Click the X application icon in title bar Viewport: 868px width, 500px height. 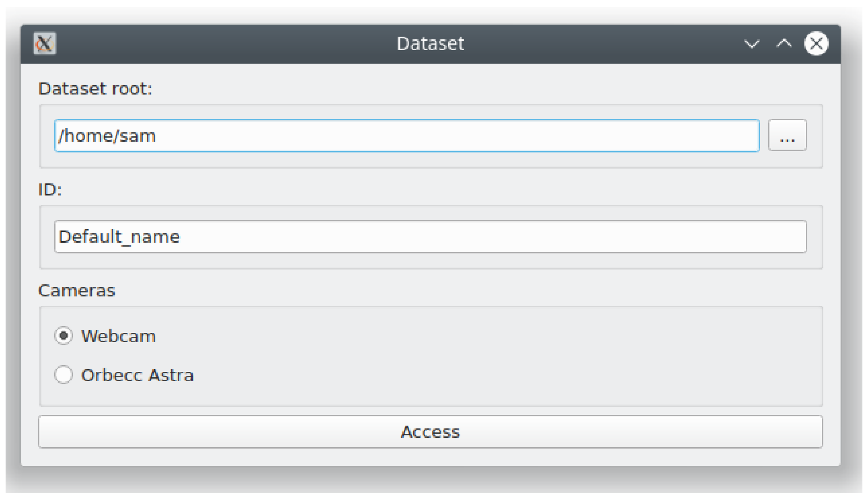coord(45,44)
